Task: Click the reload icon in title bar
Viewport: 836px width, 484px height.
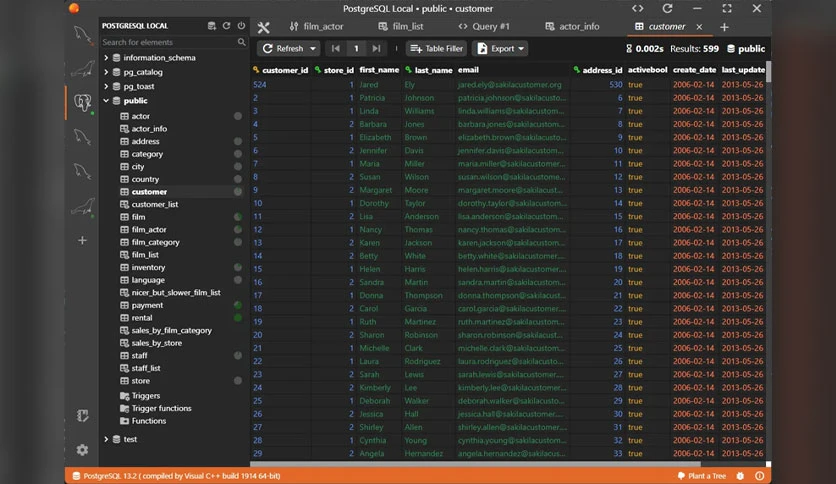Action: [x=667, y=9]
